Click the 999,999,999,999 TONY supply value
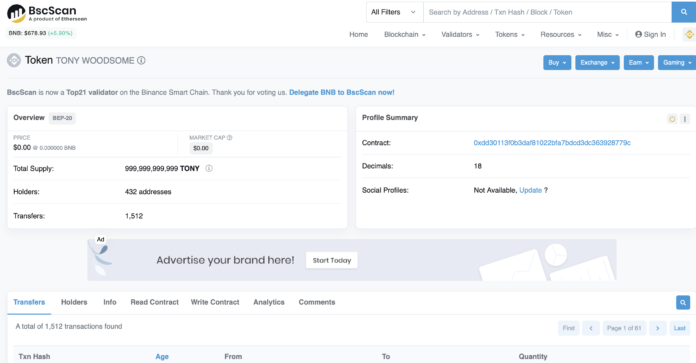The image size is (696, 363). 162,169
